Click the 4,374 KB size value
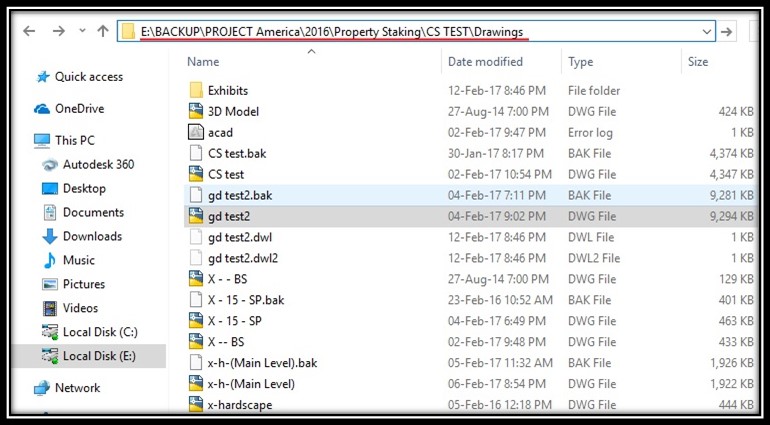The width and height of the screenshot is (770, 425). [x=731, y=153]
